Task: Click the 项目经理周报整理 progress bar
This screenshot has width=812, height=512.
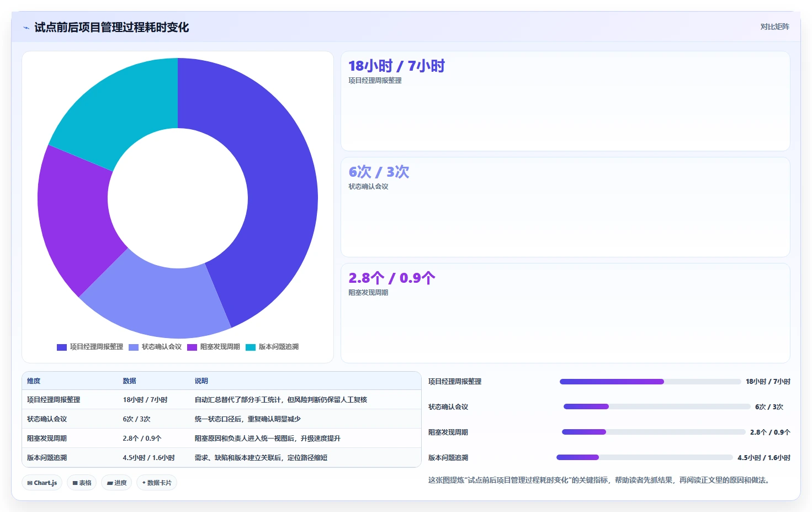Action: point(650,382)
